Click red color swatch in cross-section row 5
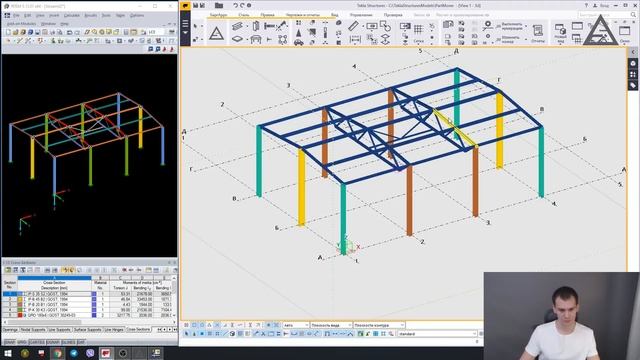This screenshot has width=640, height=360. coord(20,315)
